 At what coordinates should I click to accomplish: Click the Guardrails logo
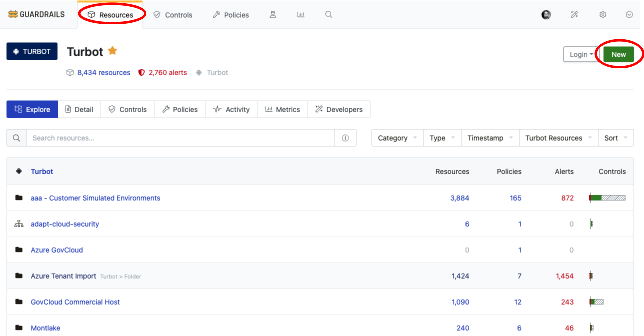(x=36, y=14)
